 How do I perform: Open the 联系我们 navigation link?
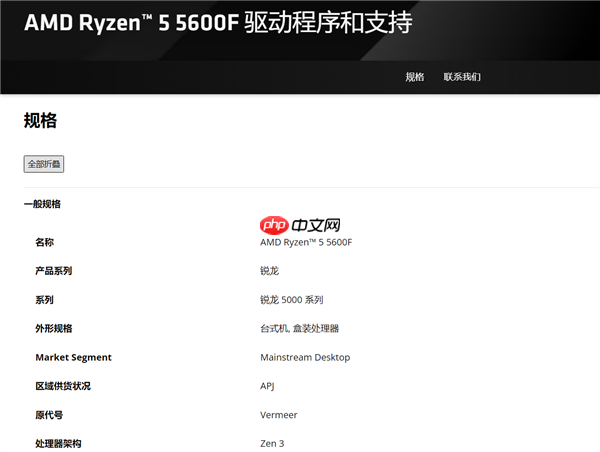pyautogui.click(x=462, y=77)
